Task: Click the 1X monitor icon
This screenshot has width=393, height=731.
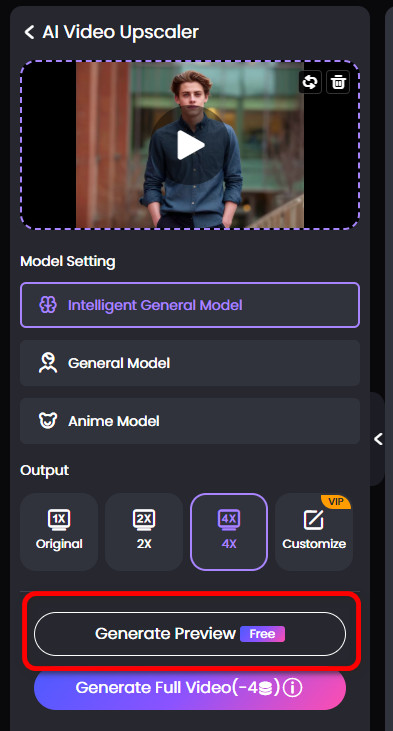Action: point(59,520)
